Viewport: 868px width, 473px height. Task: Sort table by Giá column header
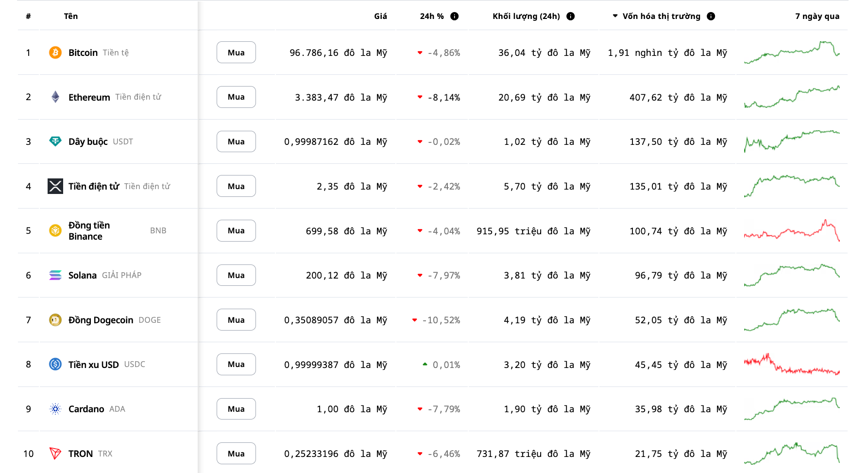coord(380,16)
